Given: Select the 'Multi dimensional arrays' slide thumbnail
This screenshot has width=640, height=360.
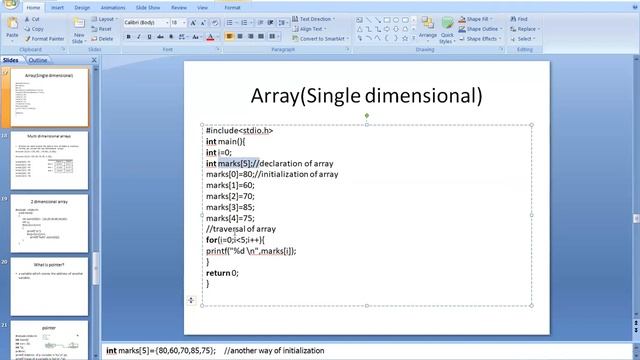Looking at the screenshot, I should pyautogui.click(x=49, y=160).
